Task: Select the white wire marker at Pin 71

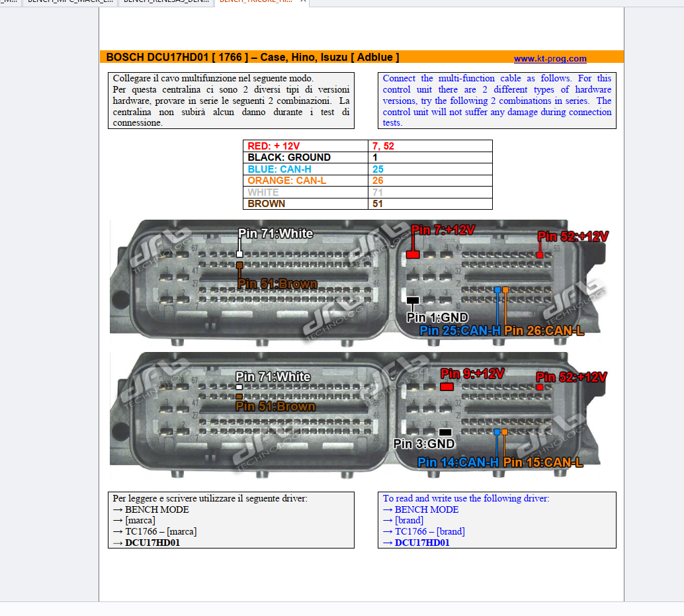Action: click(x=239, y=253)
